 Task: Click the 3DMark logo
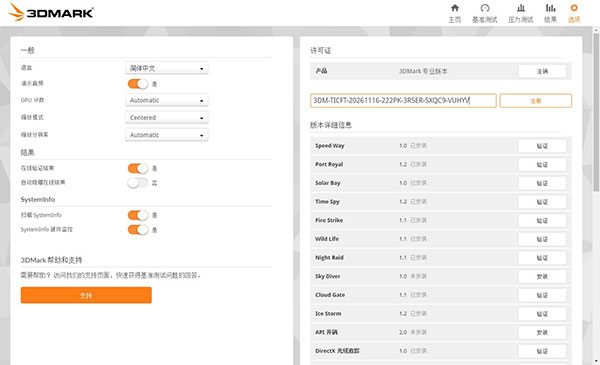[51, 12]
